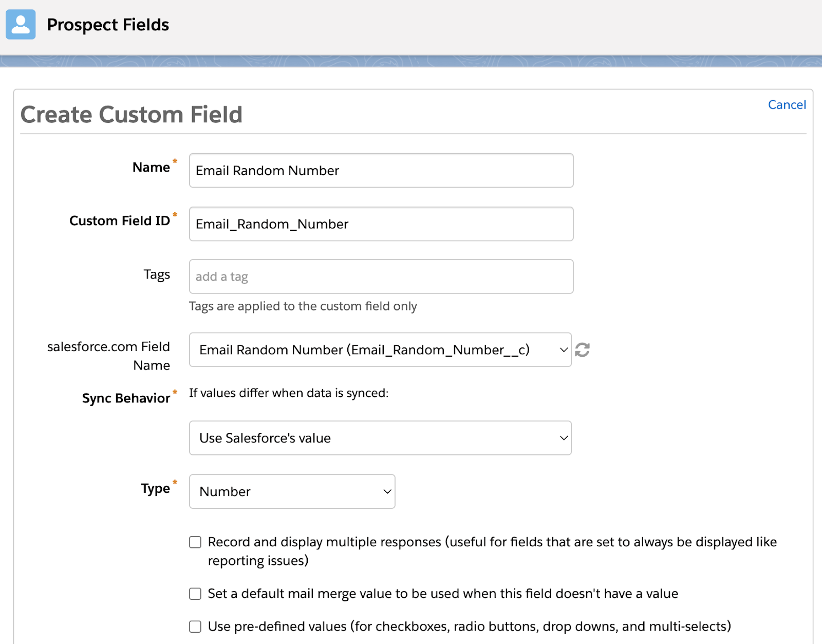
Task: Open the Sync Behavior value dropdown
Action: pos(380,438)
